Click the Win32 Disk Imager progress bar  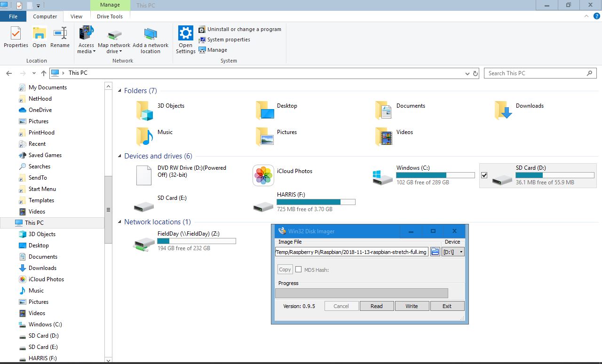(x=361, y=293)
